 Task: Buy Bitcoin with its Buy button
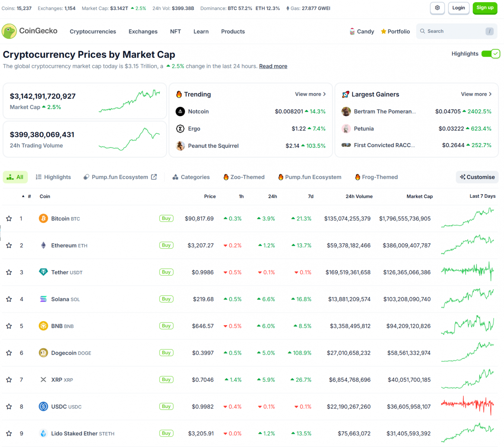click(x=166, y=218)
